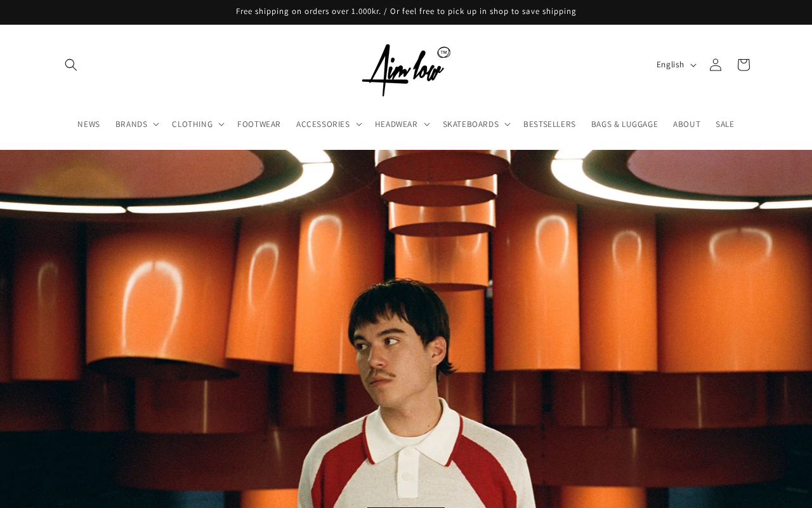Open the account login icon
The width and height of the screenshot is (812, 508).
coord(716,65)
